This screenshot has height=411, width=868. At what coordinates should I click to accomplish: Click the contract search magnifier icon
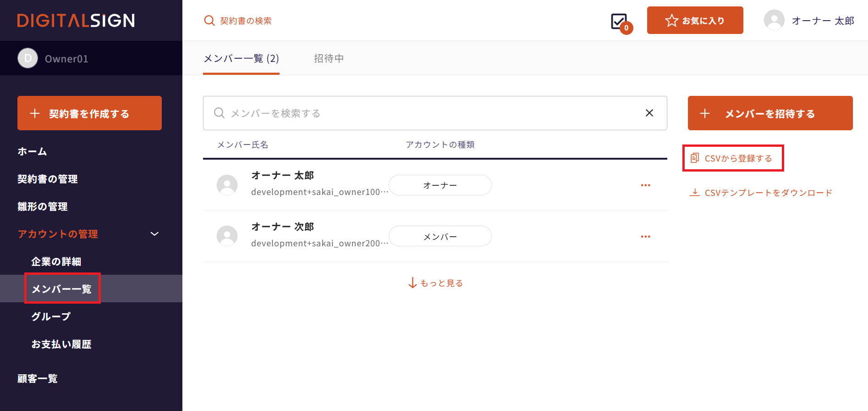(209, 21)
